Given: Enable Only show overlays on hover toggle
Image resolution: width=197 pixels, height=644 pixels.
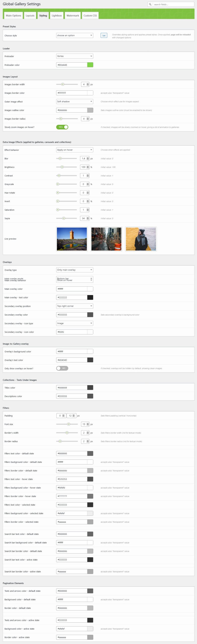Looking at the screenshot, I should pyautogui.click(x=62, y=368).
